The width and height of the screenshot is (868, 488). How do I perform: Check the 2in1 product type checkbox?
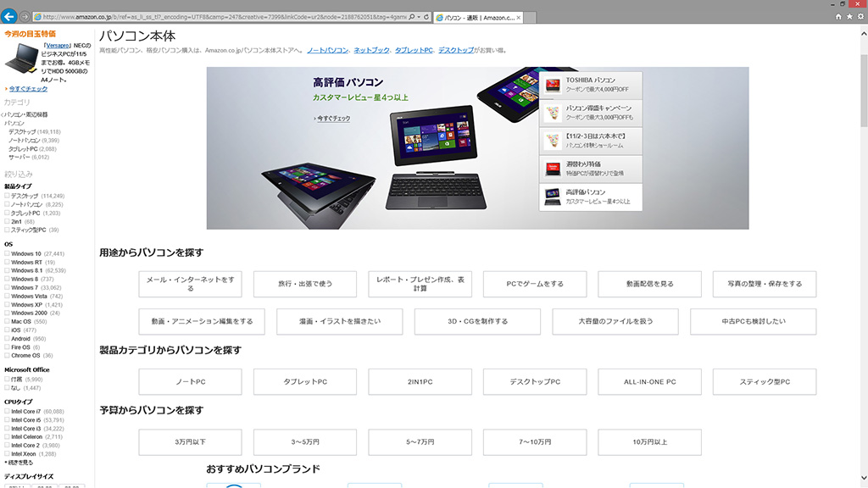[7, 221]
